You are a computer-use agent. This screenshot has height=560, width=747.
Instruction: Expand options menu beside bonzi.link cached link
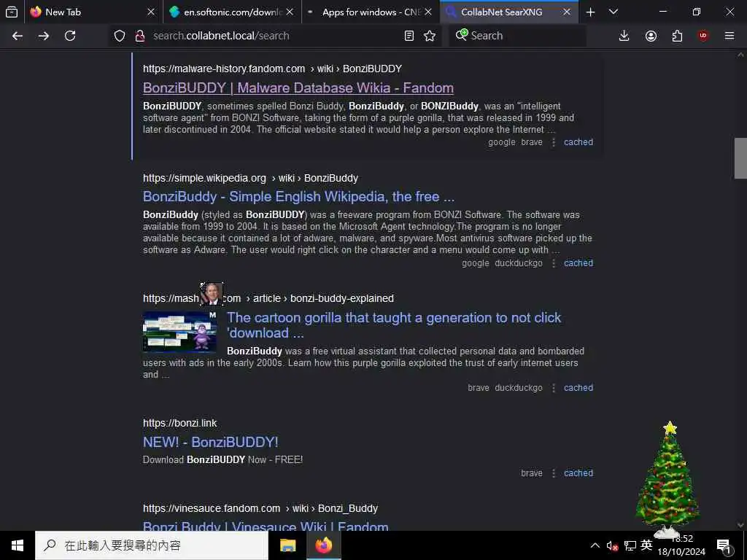tap(554, 472)
